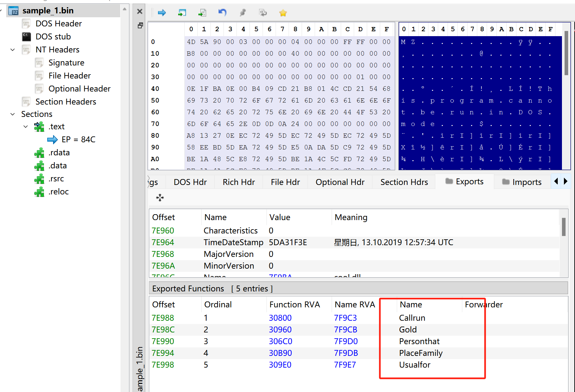Click the export directory table scrollbar
Screen dimensions: 575x392
click(564, 227)
